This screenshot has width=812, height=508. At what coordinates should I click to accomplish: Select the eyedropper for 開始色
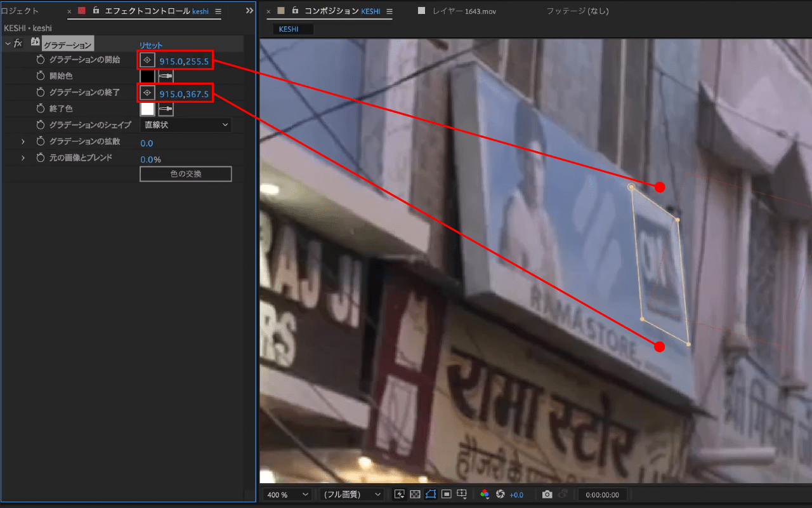166,76
